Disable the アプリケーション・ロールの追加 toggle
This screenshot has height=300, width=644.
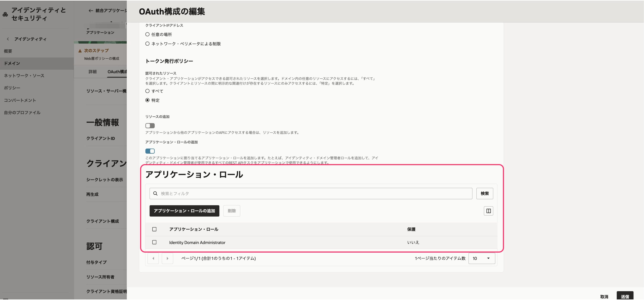pyautogui.click(x=150, y=151)
